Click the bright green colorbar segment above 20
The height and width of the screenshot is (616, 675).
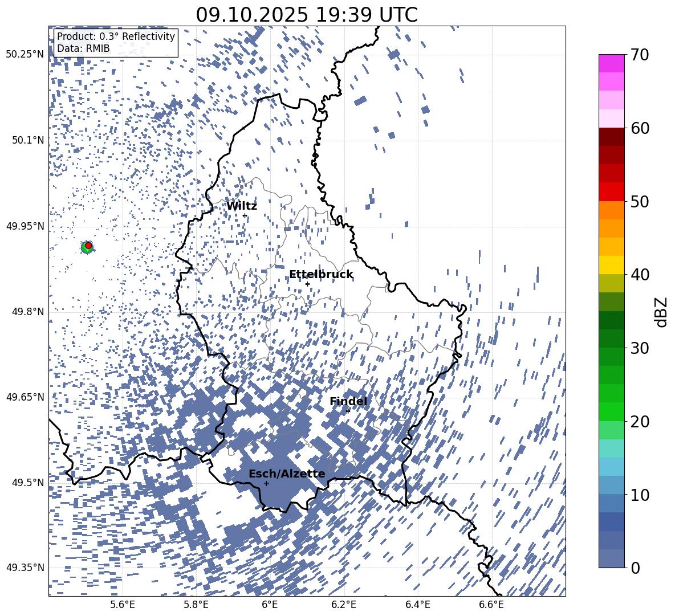611,411
